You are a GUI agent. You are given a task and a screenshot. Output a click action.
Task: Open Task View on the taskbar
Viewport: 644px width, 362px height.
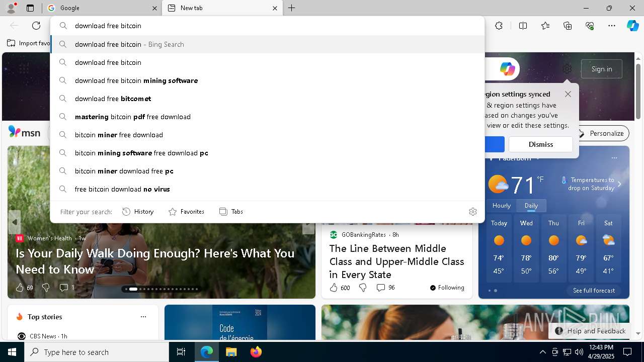click(x=181, y=352)
